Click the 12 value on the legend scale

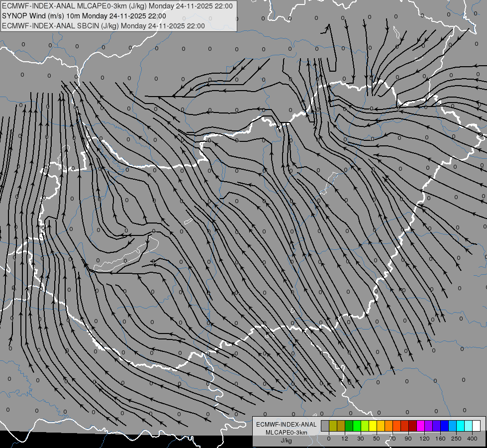pos(345,439)
